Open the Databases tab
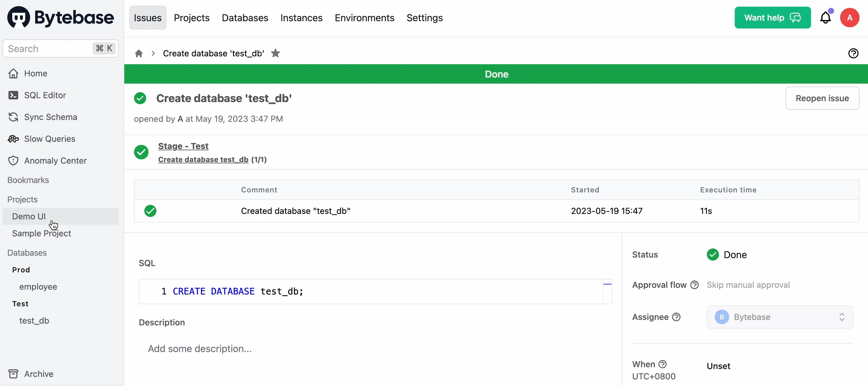868x386 pixels. (x=245, y=18)
